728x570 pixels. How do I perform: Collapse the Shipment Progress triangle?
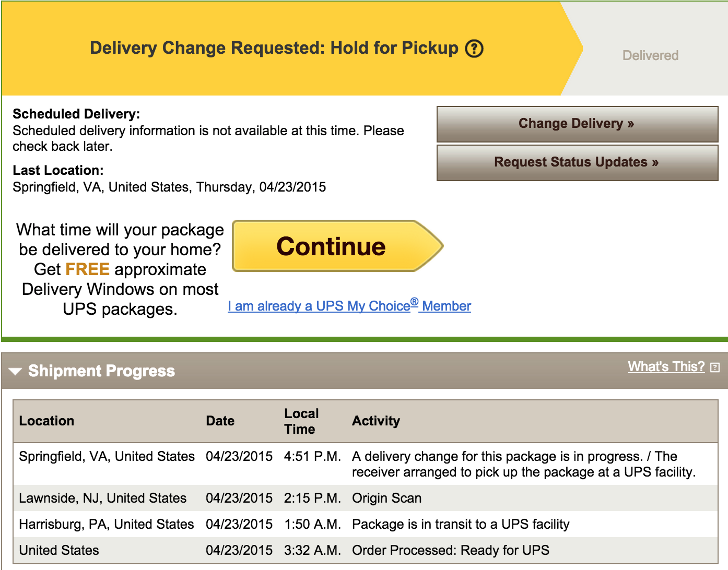click(x=15, y=371)
